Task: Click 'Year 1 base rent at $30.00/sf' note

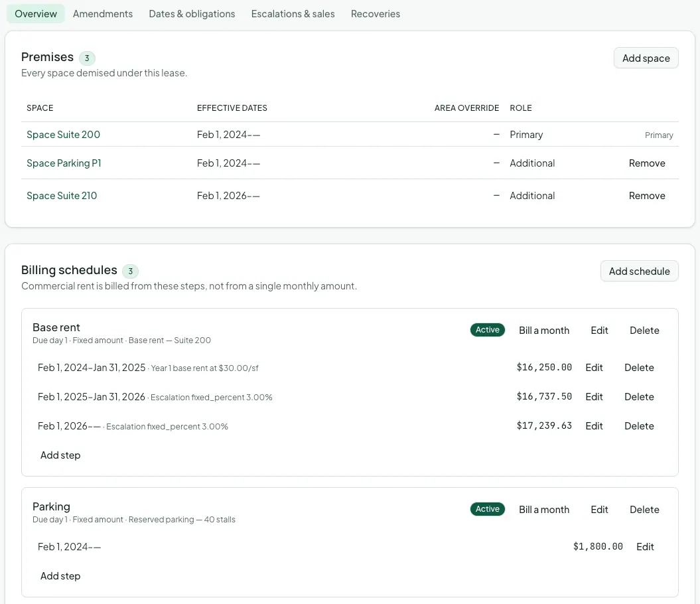Action: [x=204, y=368]
